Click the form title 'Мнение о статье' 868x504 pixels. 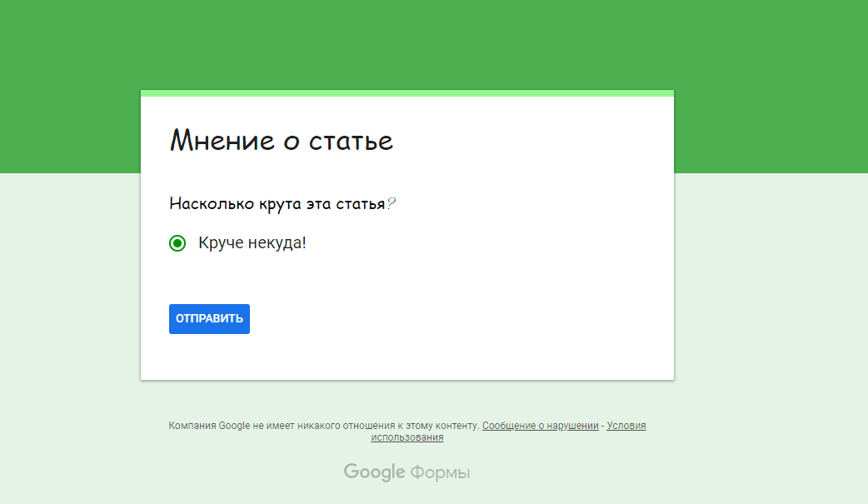pos(282,140)
